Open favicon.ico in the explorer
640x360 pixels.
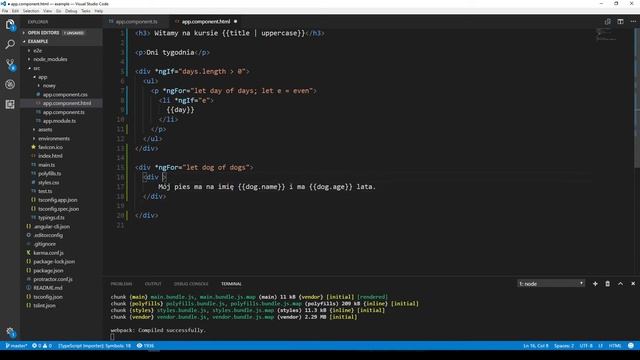pos(51,147)
